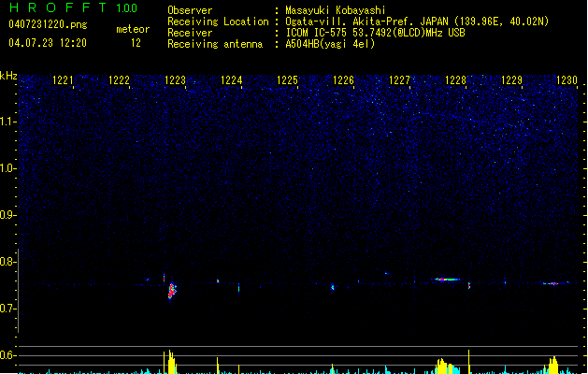Image resolution: width=588 pixels, height=374 pixels.
Task: Click the HROFFT 1.0.0 title text
Action: pyautogui.click(x=74, y=7)
